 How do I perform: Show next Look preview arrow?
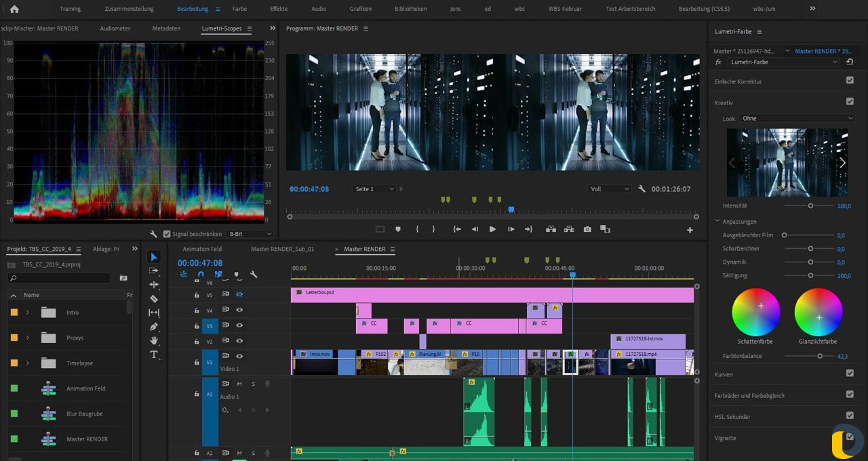[x=842, y=163]
